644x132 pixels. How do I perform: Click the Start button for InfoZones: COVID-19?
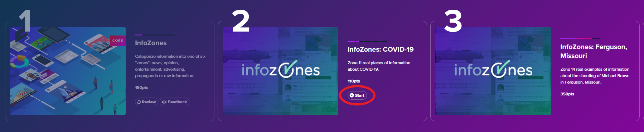(x=357, y=95)
